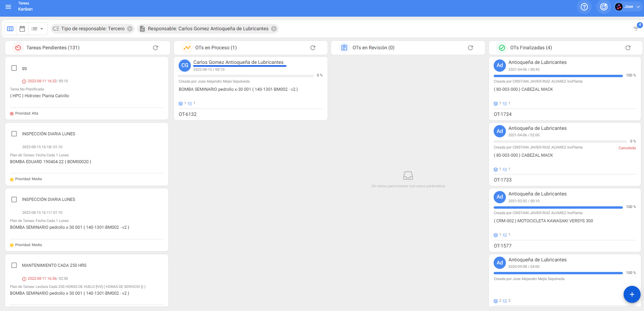The image size is (644, 311).
Task: Click the goal target icon in header
Action: [604, 7]
